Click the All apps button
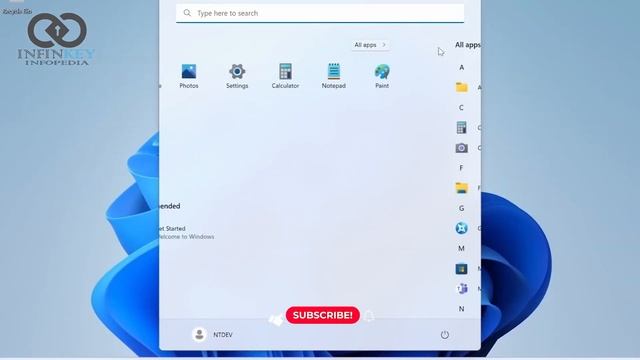 tap(370, 45)
